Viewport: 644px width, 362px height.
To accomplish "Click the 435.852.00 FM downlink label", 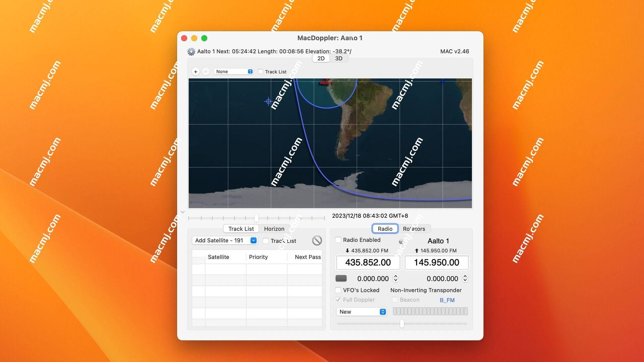I will coord(367,250).
